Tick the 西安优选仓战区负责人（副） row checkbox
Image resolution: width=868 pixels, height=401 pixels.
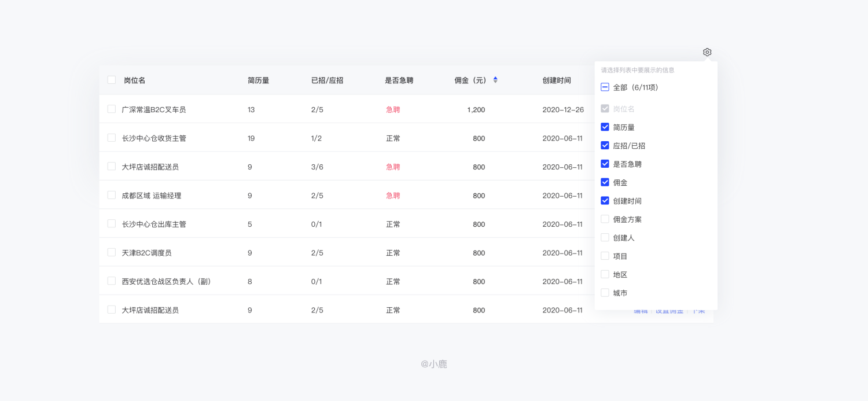tap(112, 281)
